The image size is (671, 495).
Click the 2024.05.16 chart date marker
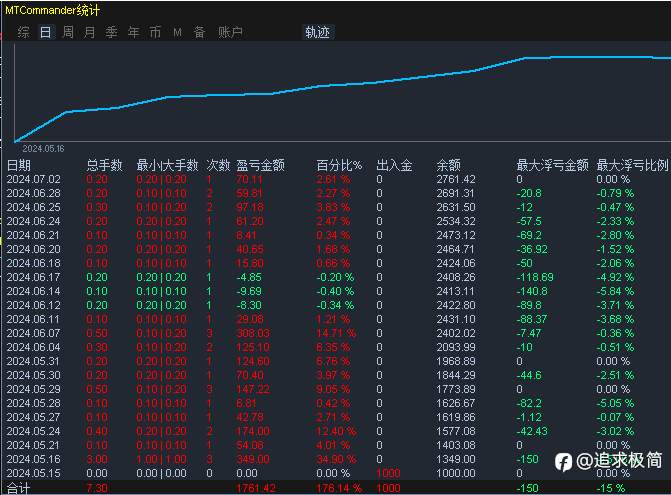click(43, 149)
